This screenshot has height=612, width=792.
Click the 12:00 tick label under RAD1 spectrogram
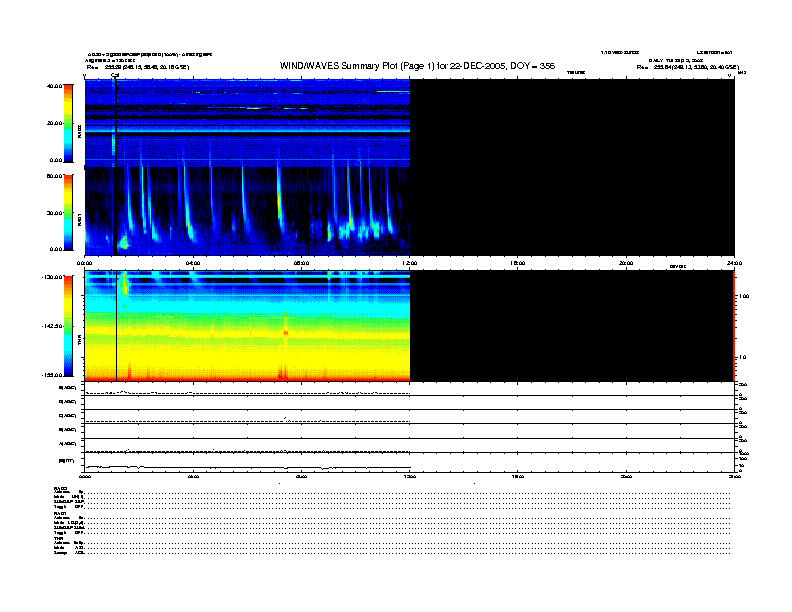pos(410,263)
